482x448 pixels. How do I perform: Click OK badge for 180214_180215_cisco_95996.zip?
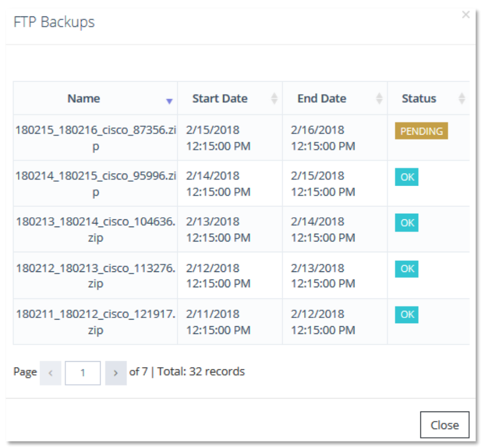406,177
